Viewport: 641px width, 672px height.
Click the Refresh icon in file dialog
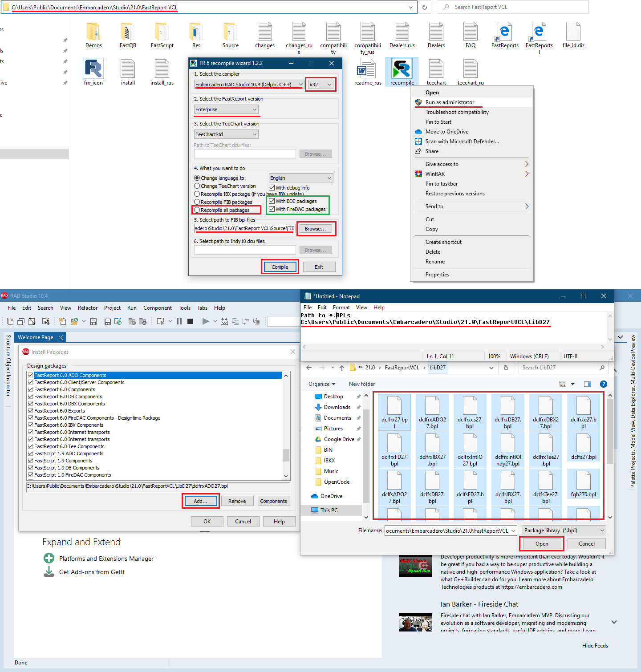coord(506,368)
